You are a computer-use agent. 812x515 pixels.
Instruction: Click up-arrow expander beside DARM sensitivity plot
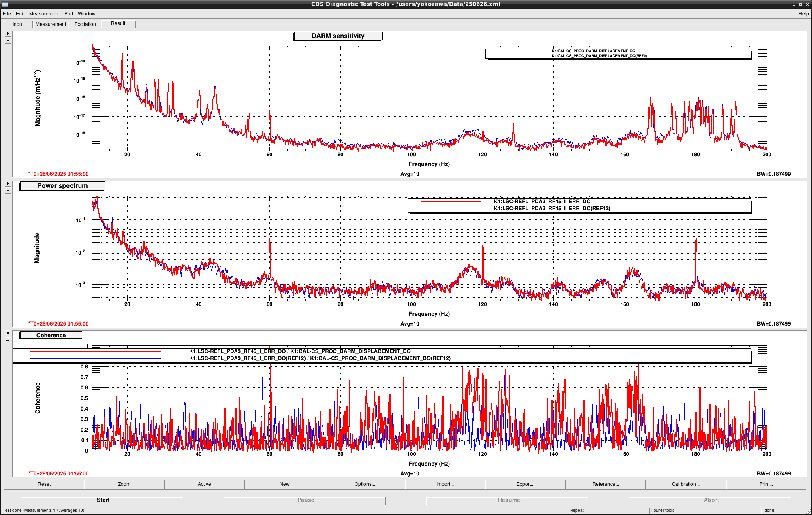point(8,40)
